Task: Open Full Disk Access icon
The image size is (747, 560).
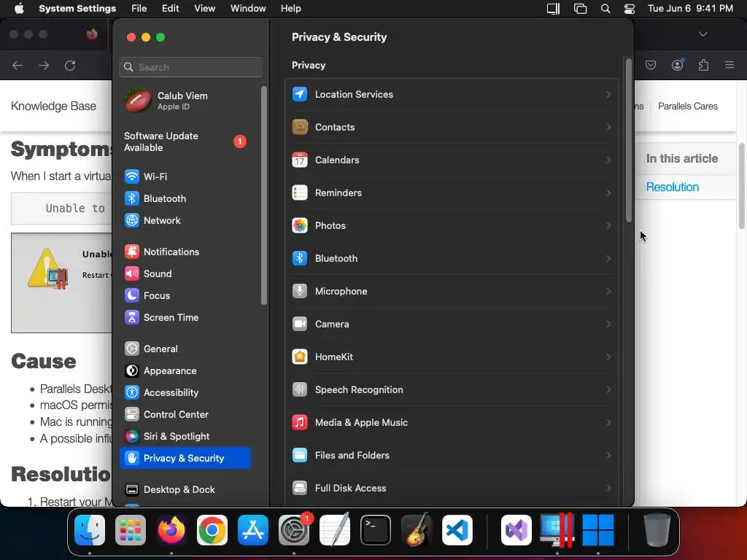Action: click(300, 488)
